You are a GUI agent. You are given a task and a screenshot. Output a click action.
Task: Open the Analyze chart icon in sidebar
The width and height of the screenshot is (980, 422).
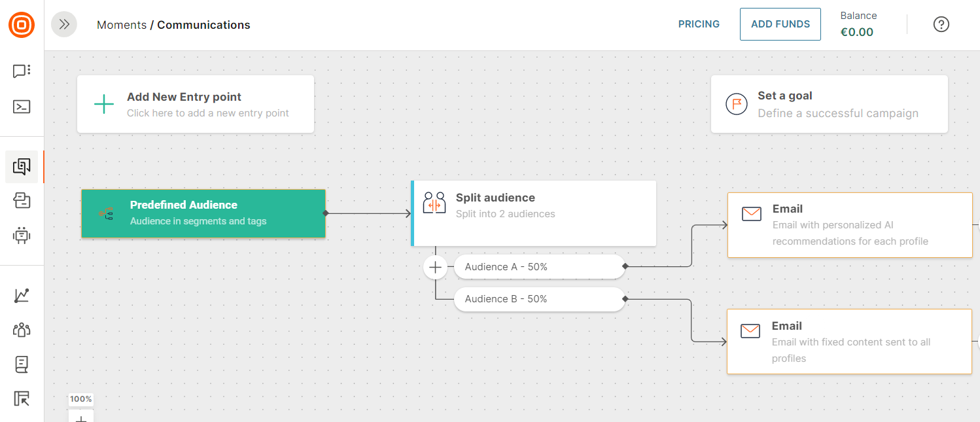pos(22,296)
